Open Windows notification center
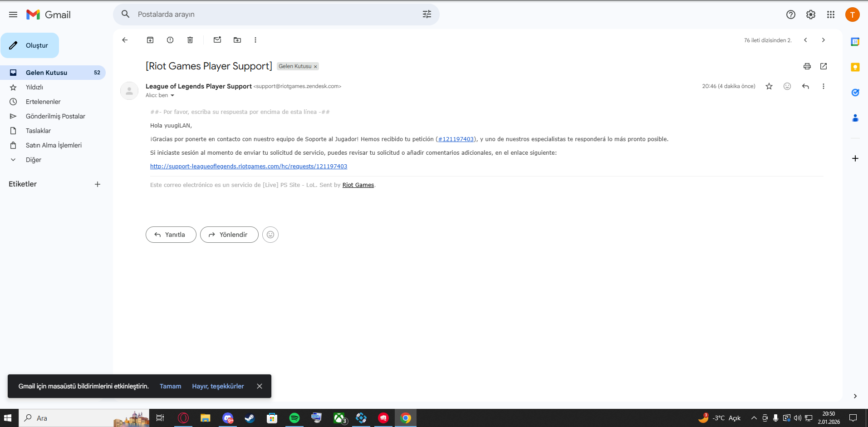The height and width of the screenshot is (427, 868). (853, 418)
